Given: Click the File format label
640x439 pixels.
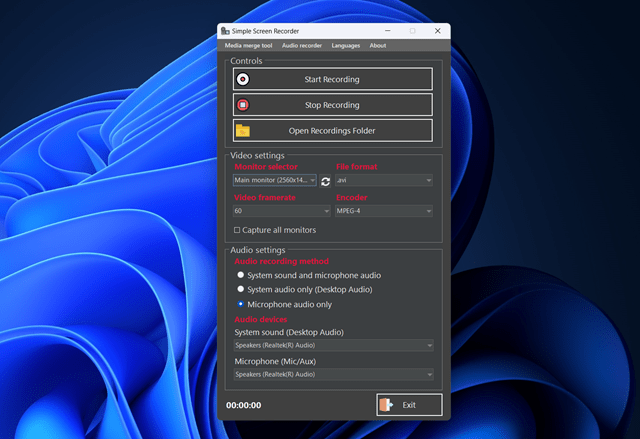Looking at the screenshot, I should (x=356, y=166).
